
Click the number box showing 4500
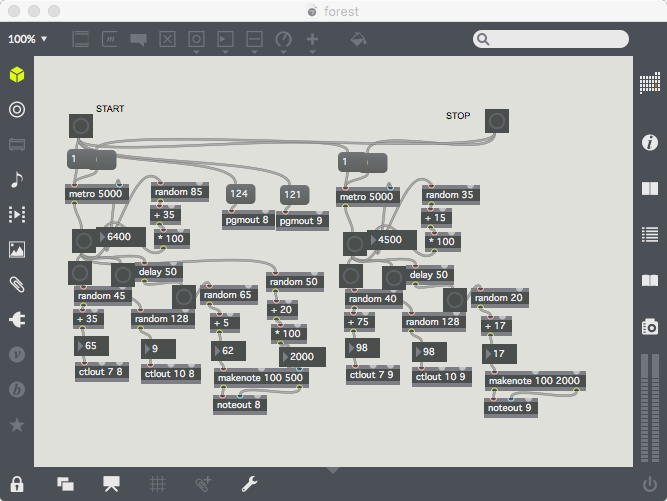[391, 240]
